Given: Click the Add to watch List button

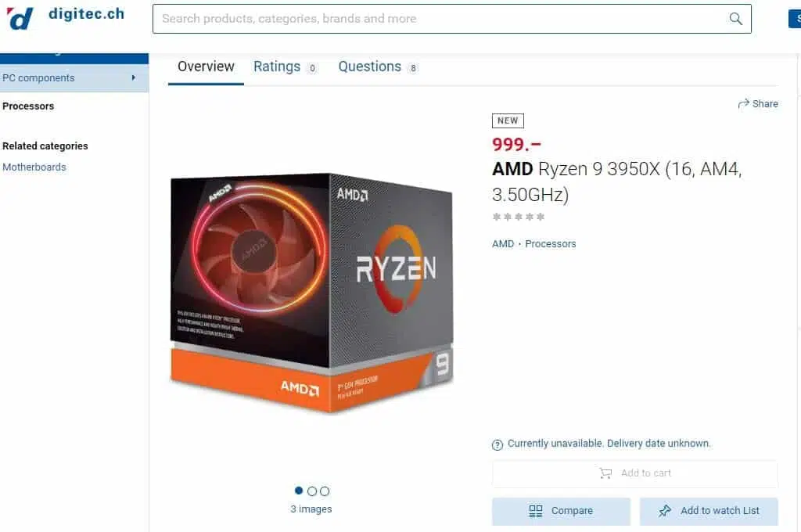Looking at the screenshot, I should tap(709, 511).
